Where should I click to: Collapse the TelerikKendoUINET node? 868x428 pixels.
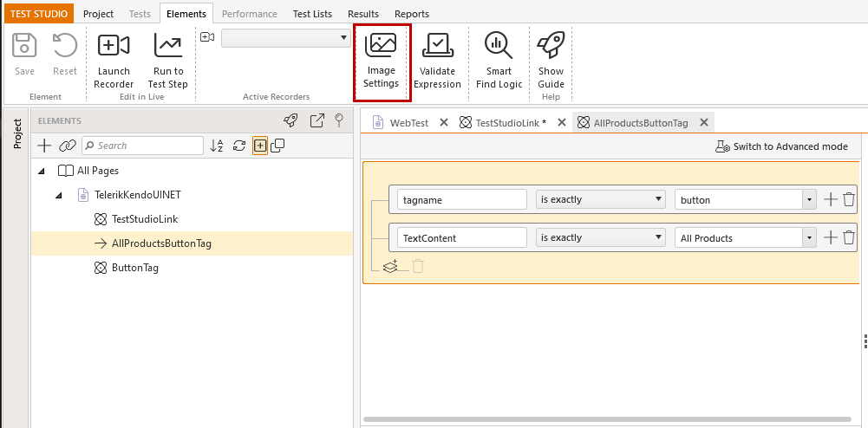click(x=59, y=196)
